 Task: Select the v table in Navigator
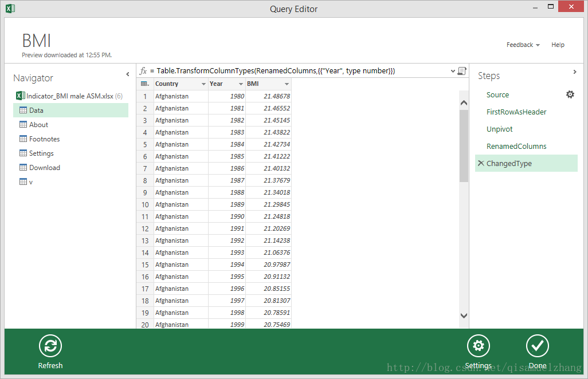(70, 182)
